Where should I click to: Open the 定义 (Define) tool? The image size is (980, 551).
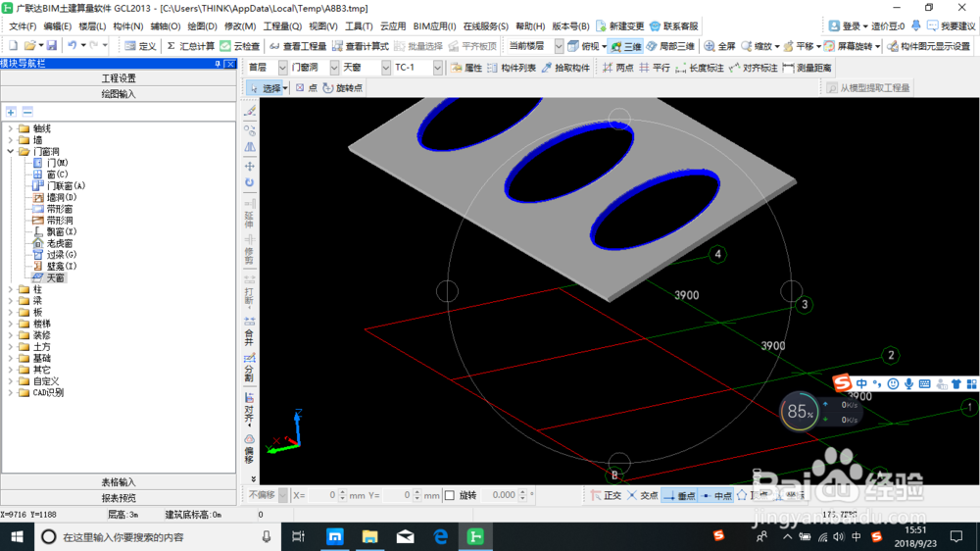[x=140, y=46]
